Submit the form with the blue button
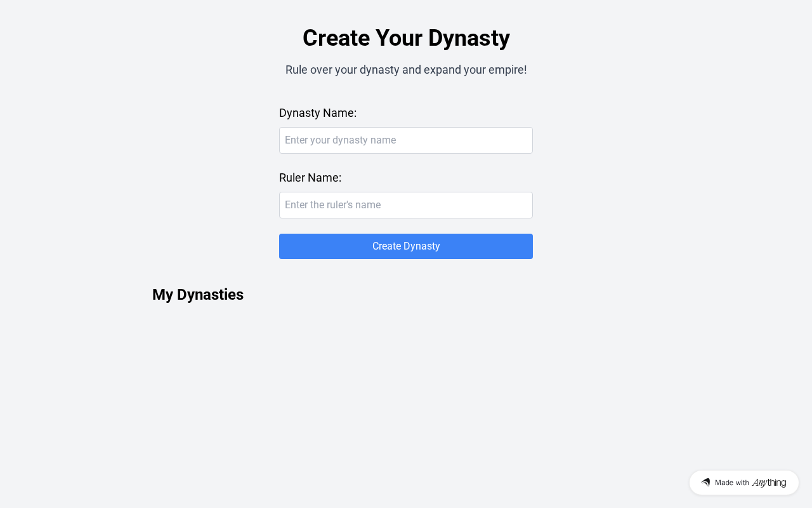 pos(406,246)
